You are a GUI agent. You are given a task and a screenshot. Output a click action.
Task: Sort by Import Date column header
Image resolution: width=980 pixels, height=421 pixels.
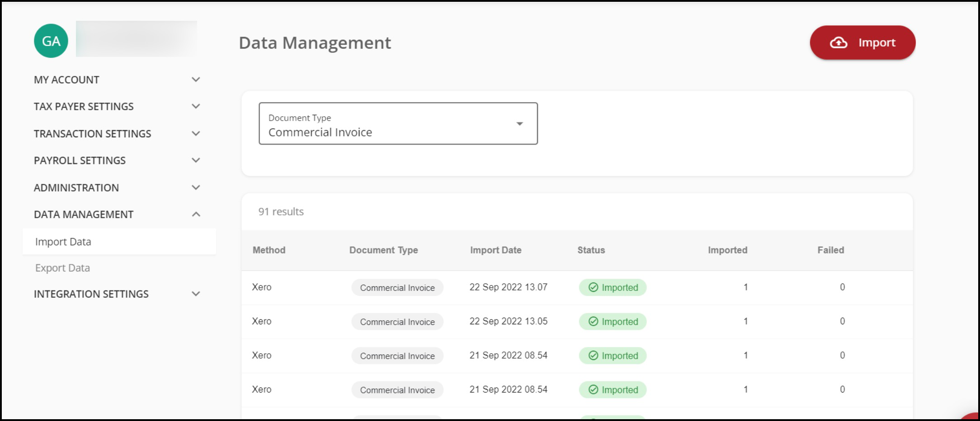click(495, 250)
